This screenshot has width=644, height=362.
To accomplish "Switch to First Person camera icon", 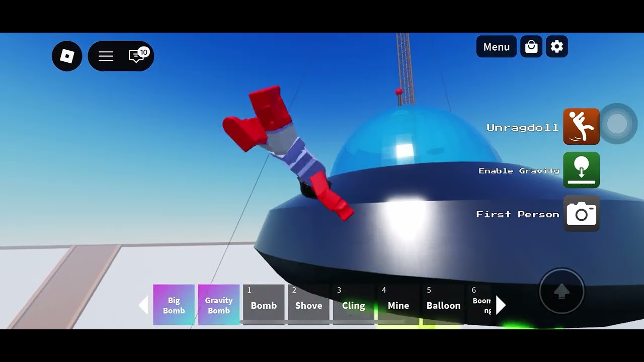I will coord(581,214).
